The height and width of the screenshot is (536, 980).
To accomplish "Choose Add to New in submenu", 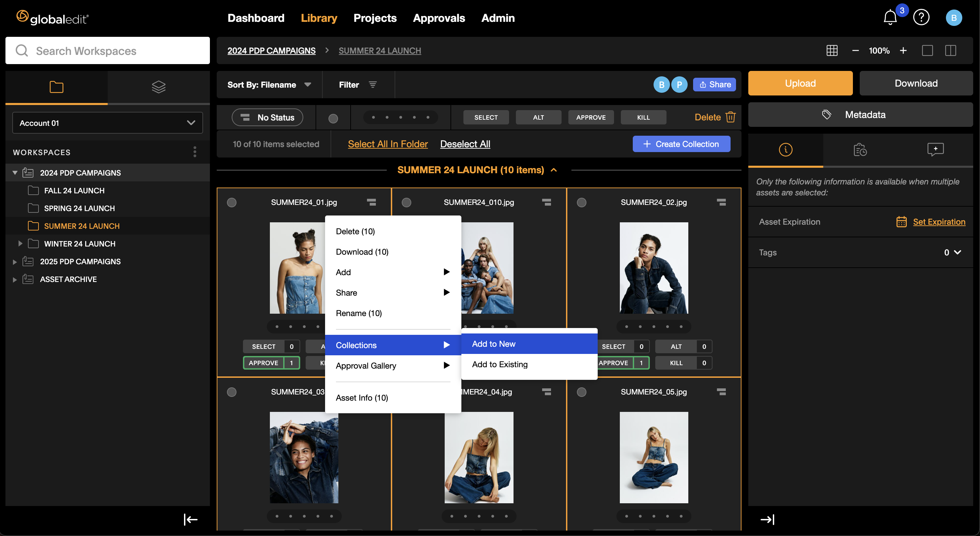I will [x=529, y=344].
